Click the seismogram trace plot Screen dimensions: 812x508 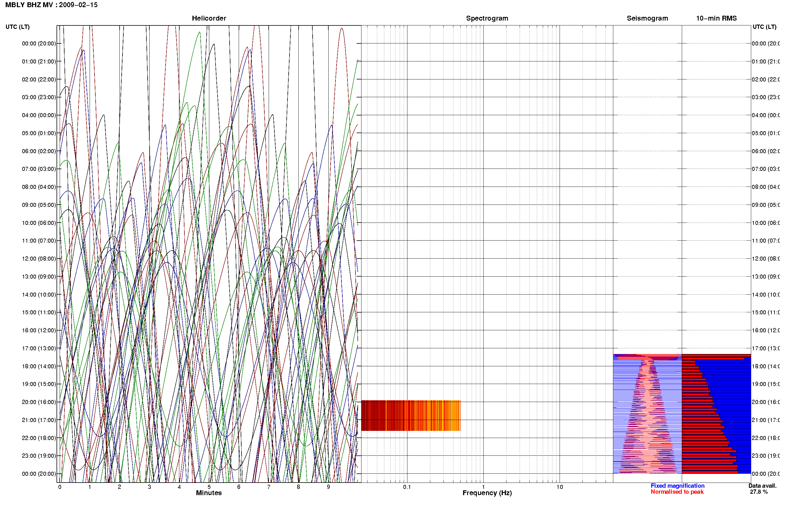[x=647, y=414]
